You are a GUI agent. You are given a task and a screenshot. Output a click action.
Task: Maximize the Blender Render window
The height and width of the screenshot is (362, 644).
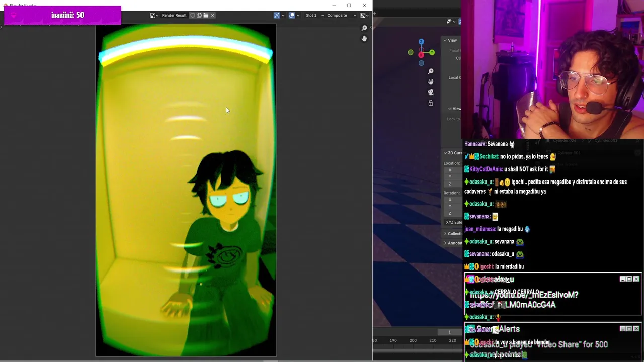click(x=349, y=6)
